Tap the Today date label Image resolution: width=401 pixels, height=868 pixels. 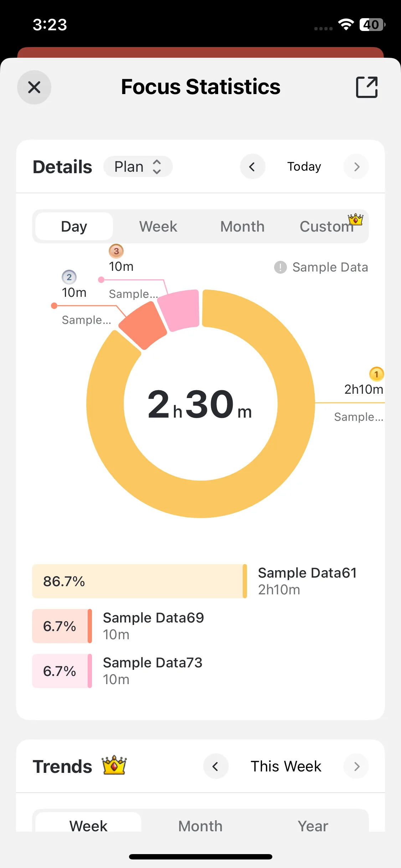tap(304, 167)
